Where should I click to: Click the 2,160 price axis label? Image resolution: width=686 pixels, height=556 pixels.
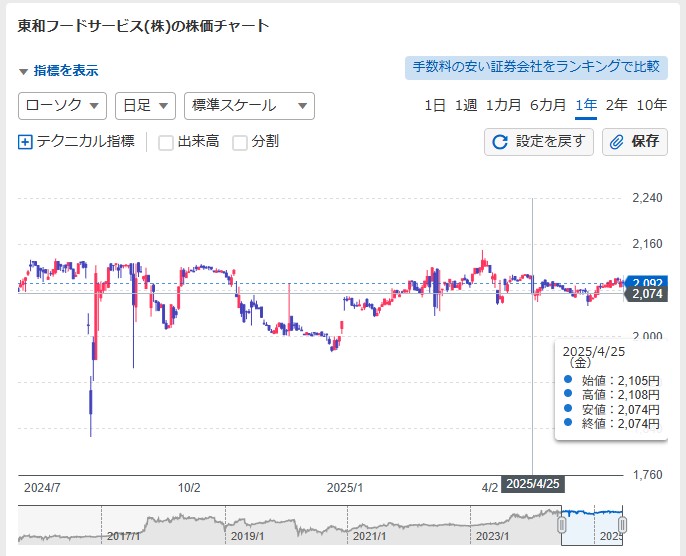[x=647, y=244]
